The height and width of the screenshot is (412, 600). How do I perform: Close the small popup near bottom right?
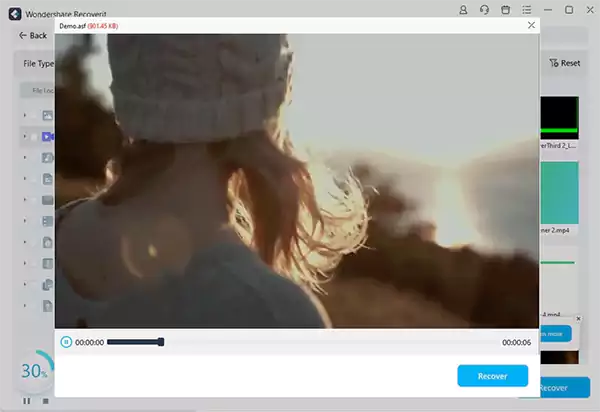578,318
